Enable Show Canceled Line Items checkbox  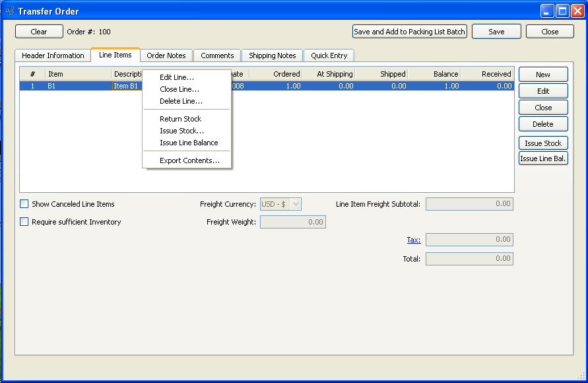24,204
